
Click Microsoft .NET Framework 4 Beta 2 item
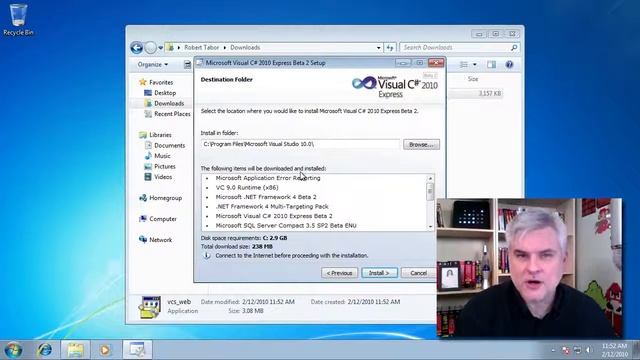[266, 197]
